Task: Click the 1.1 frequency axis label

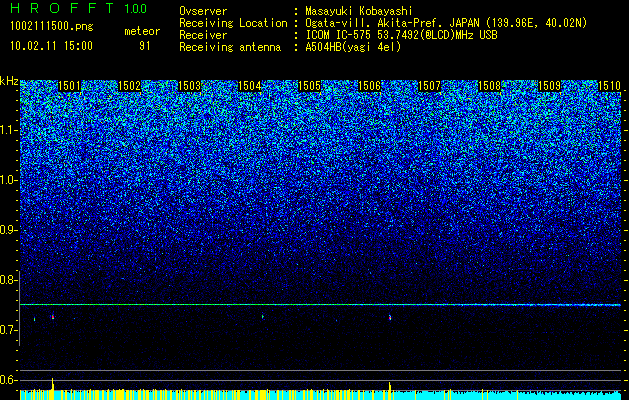Action: coord(8,130)
